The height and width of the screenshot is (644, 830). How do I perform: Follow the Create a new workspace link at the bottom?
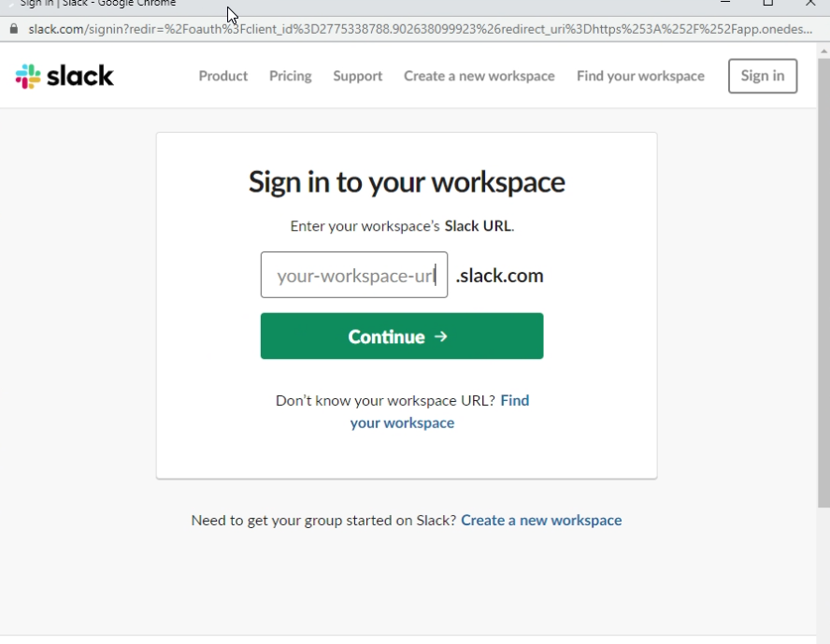[540, 521]
